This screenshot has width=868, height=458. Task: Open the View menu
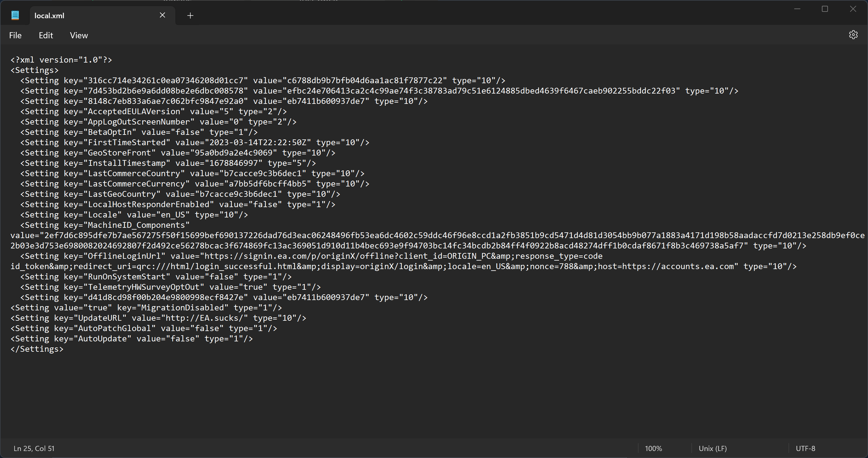(79, 36)
